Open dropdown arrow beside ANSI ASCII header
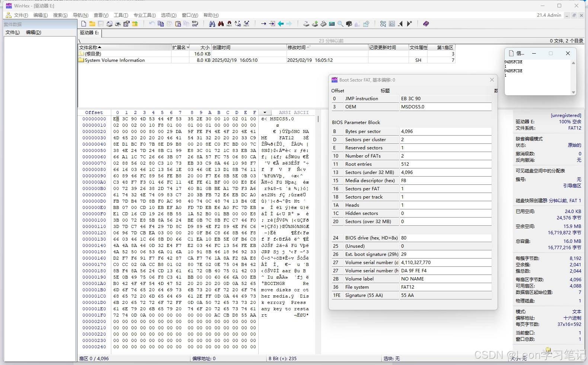This screenshot has height=365, width=588. click(265, 112)
